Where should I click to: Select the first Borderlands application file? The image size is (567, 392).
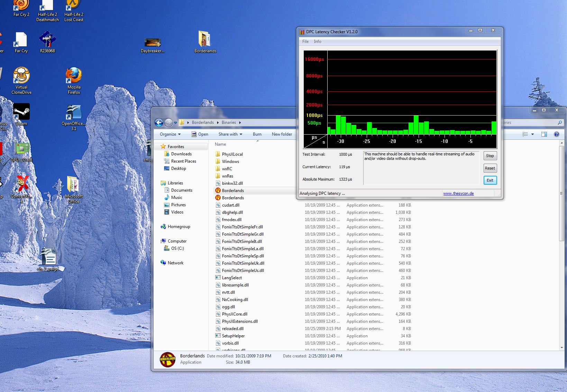point(233,191)
